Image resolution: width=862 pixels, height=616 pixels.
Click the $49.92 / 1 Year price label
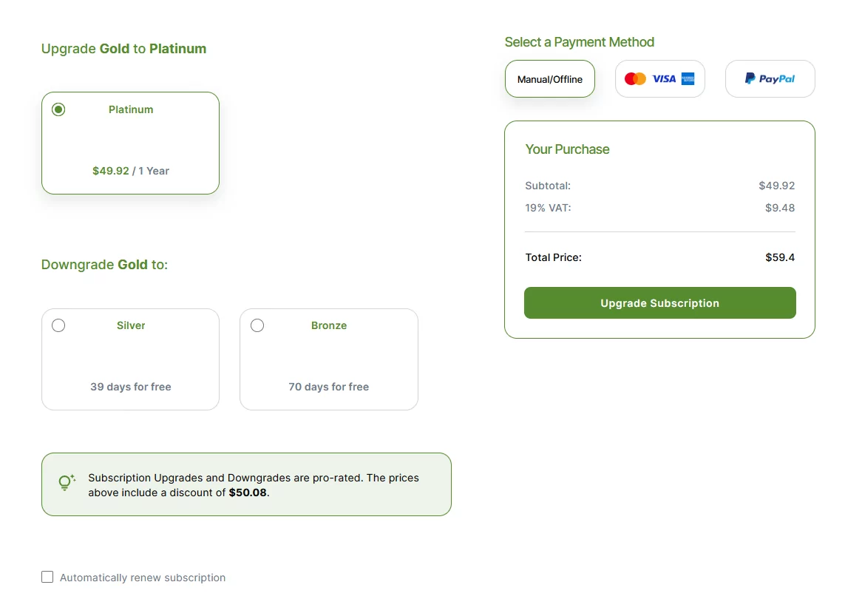[x=131, y=171]
